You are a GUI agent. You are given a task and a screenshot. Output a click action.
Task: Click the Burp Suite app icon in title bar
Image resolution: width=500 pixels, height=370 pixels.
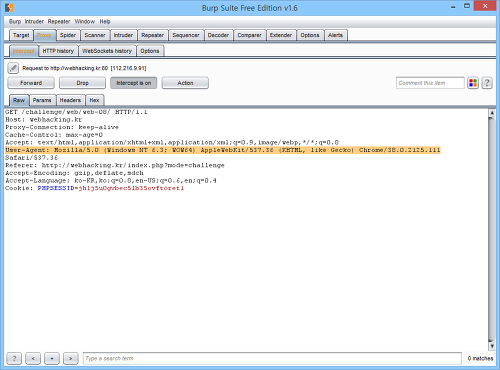(x=9, y=7)
